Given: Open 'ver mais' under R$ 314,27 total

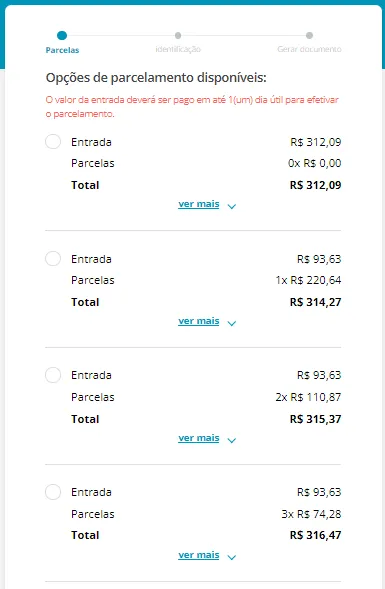Looking at the screenshot, I should [x=199, y=321].
